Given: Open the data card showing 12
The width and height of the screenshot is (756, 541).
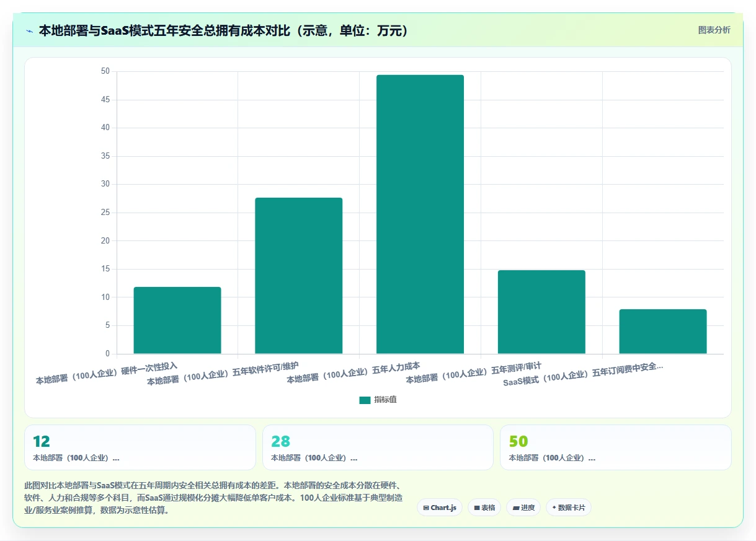Looking at the screenshot, I should (x=140, y=447).
